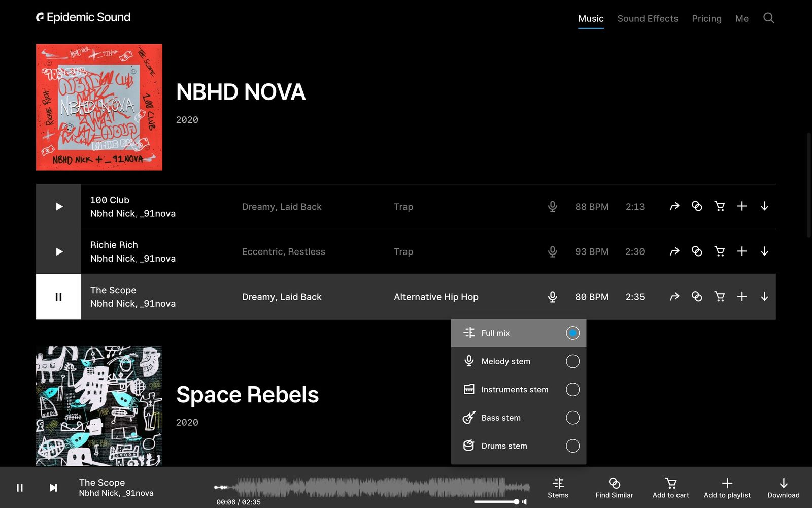Share the 100 Club track
812x508 pixels.
point(674,206)
